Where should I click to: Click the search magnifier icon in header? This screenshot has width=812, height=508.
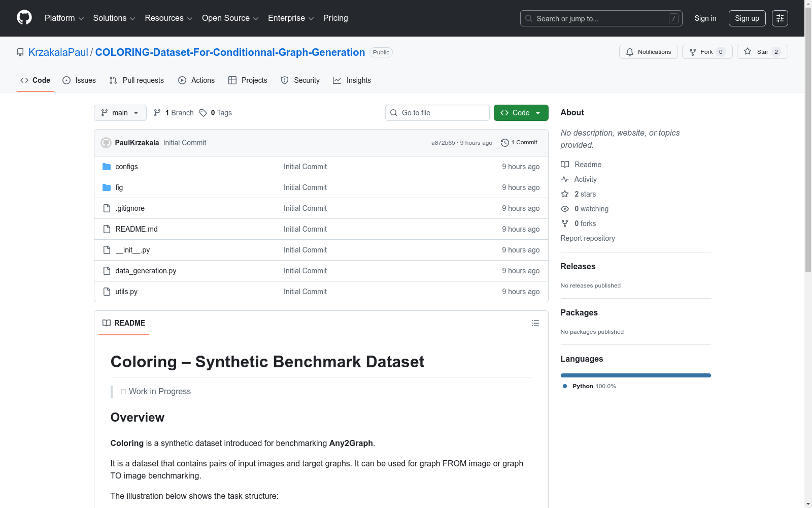[529, 18]
